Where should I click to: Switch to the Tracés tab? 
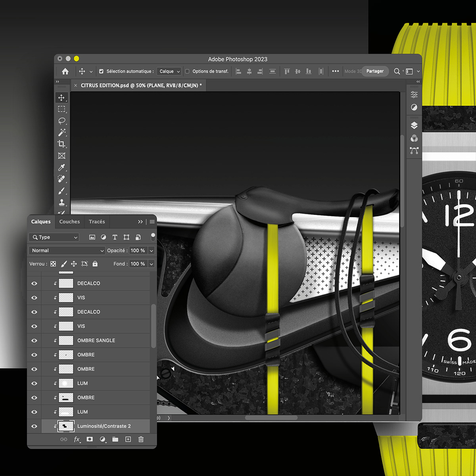click(96, 222)
